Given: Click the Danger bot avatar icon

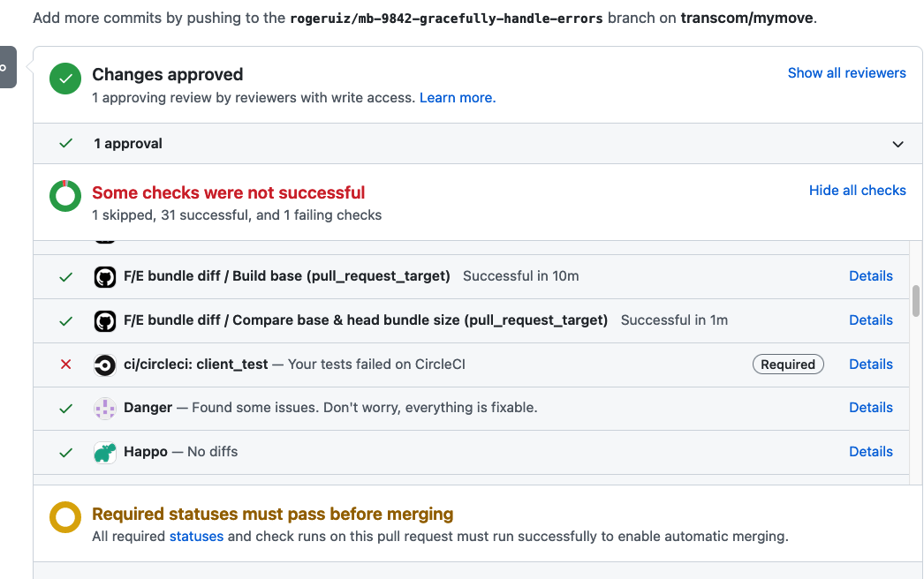Looking at the screenshot, I should 105,407.
